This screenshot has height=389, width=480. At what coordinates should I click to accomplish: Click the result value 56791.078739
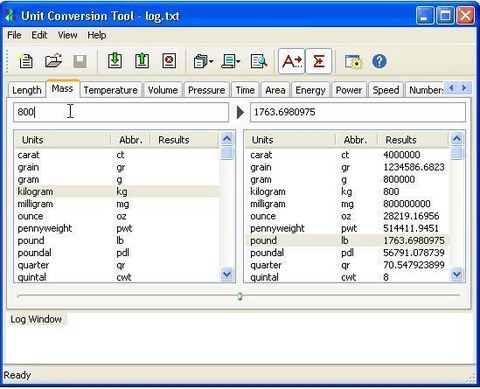414,253
